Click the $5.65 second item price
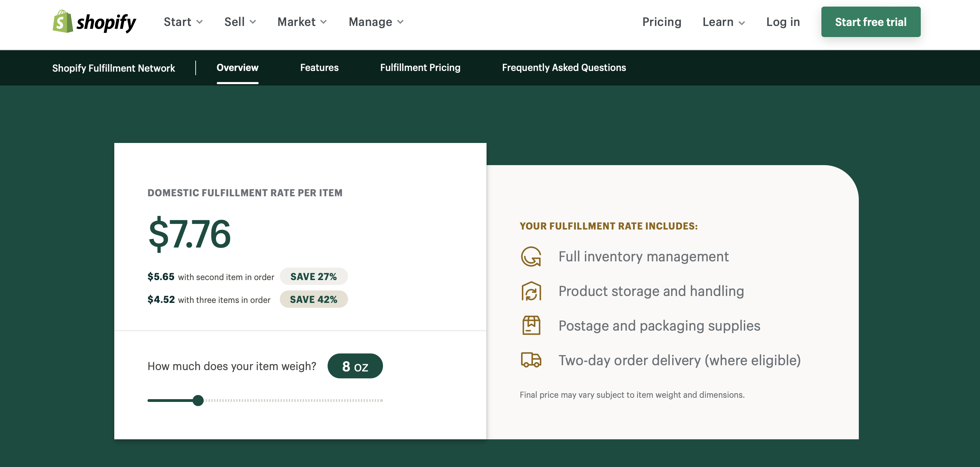 [x=161, y=277]
